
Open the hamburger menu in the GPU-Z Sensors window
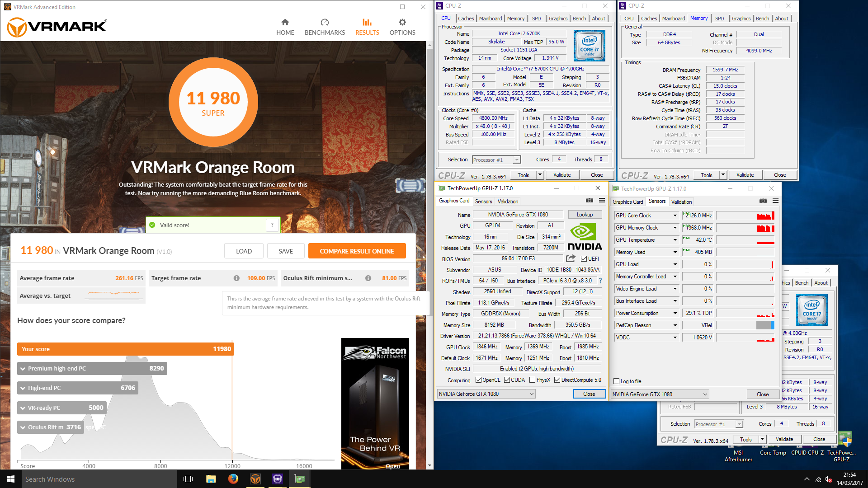775,201
